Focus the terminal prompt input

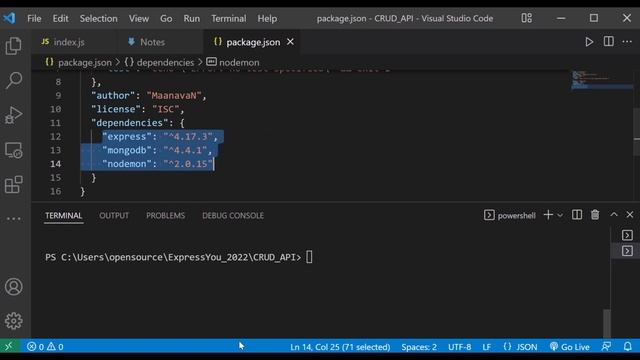click(309, 257)
